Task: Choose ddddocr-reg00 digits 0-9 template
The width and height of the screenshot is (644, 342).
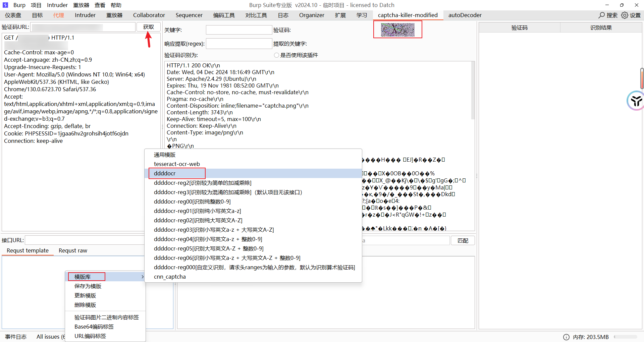Action: 253,202
